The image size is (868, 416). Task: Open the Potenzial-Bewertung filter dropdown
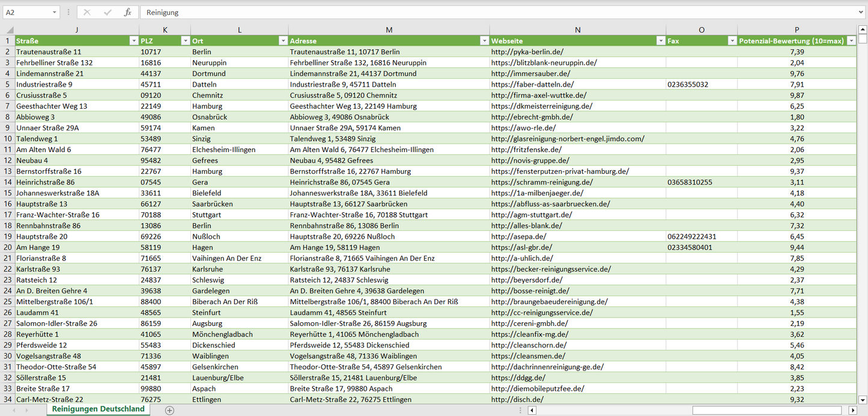[x=851, y=41]
